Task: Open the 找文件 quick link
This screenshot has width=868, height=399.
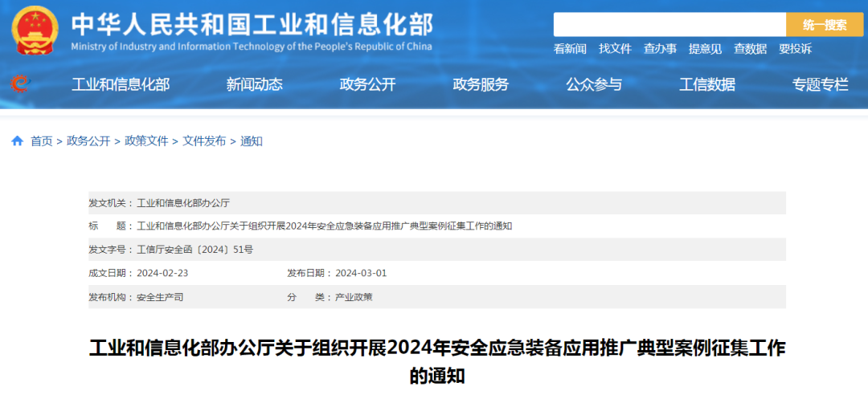Action: (x=615, y=49)
